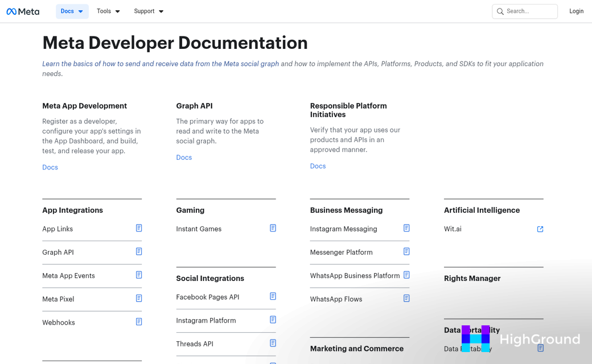Click the Meta logo

pyautogui.click(x=23, y=11)
